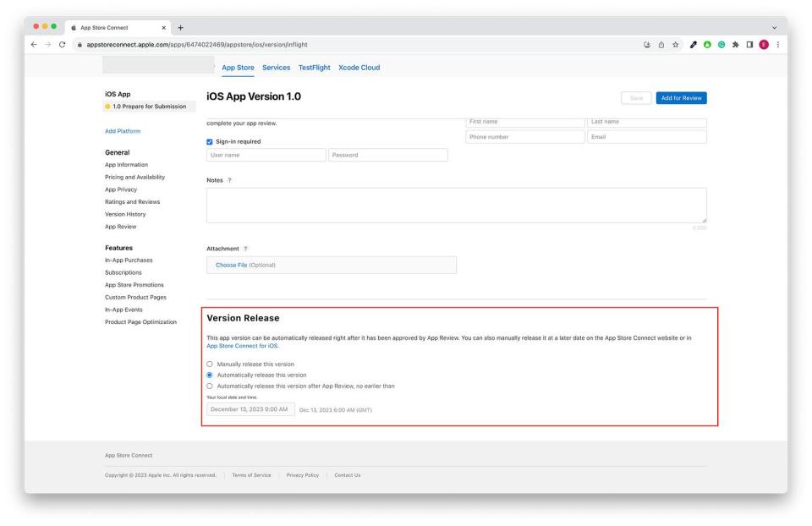Screen dimensions: 812x526
Task: Open Privacy Policy footer link
Action: click(x=303, y=475)
